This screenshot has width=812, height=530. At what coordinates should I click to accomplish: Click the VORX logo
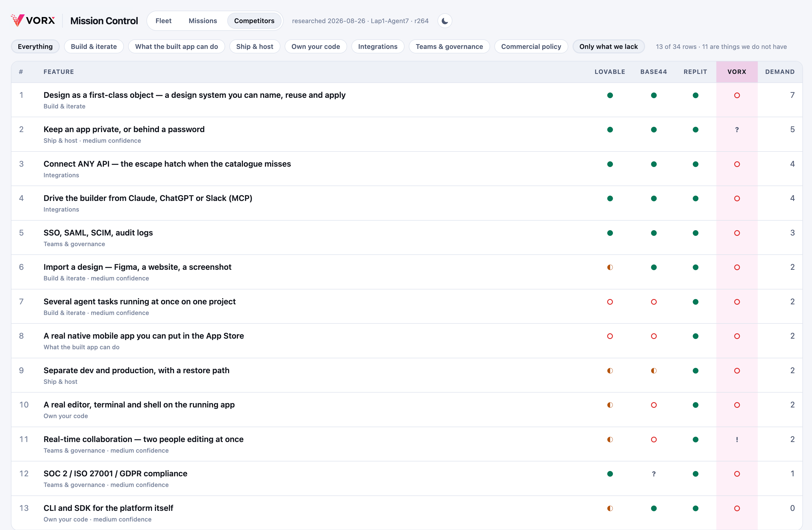(33, 20)
